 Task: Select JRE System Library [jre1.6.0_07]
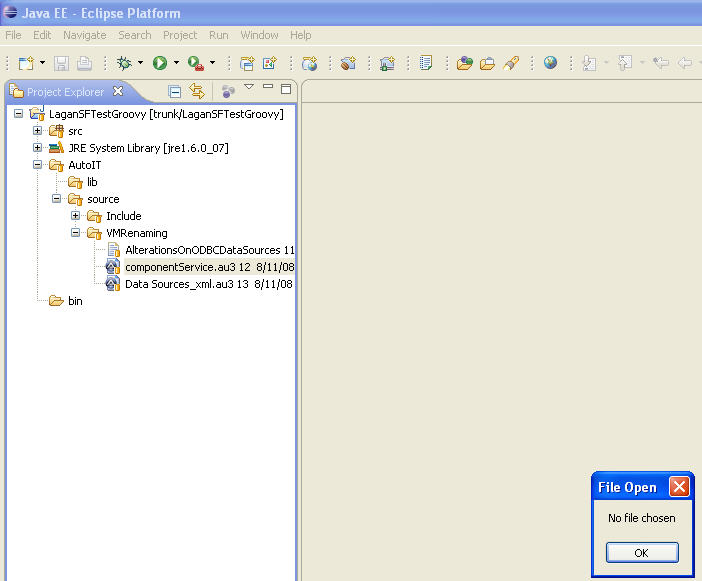pyautogui.click(x=148, y=148)
